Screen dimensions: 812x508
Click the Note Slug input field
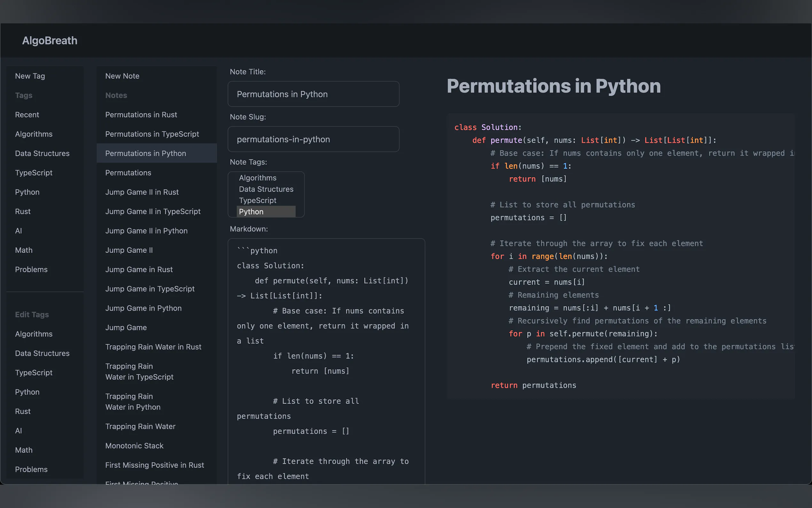[x=313, y=139]
